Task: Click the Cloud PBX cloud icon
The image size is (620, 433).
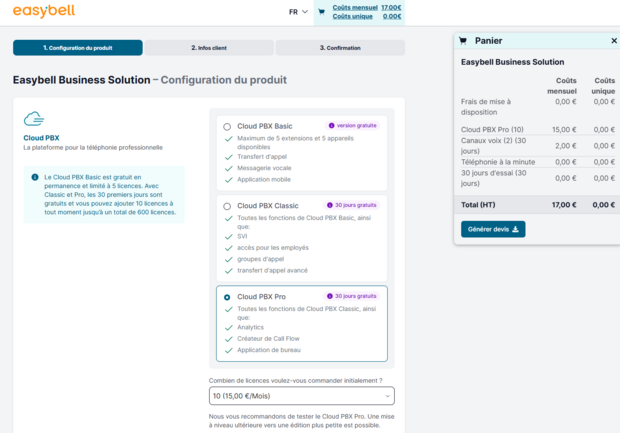Action: click(x=34, y=119)
